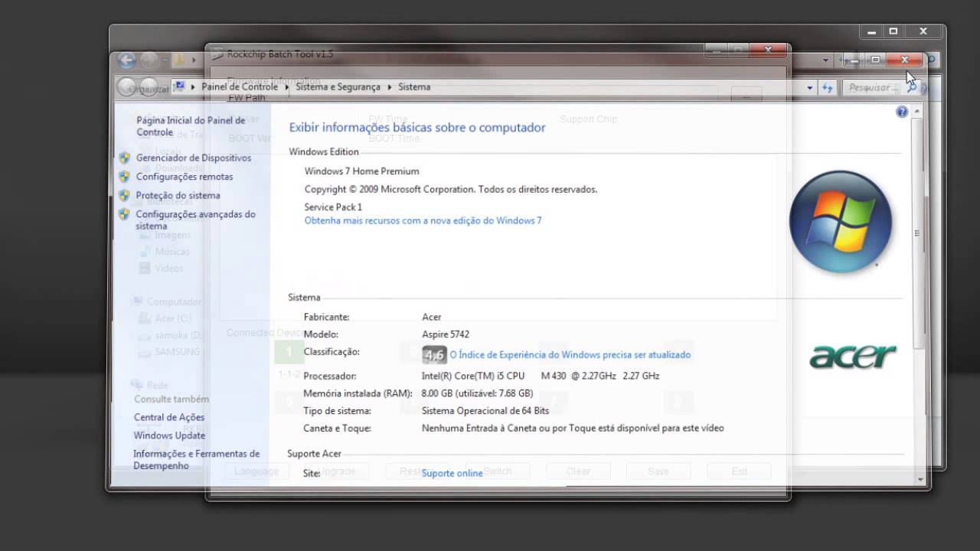Click 'Sistema Operacional de 64 Bits' text
The image size is (980, 551).
point(485,411)
